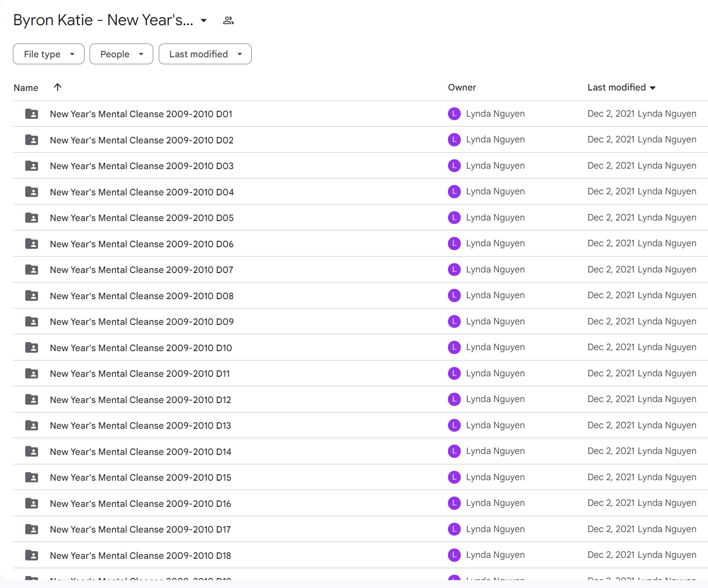
Task: Click Dec 2, 2021 date in D14 row
Action: [611, 451]
